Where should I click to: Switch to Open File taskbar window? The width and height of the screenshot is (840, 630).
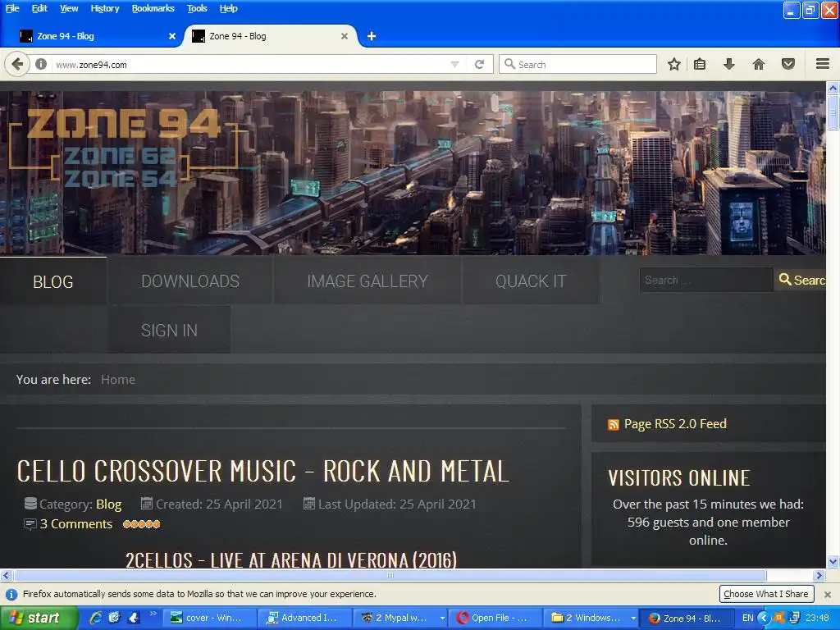(x=495, y=618)
